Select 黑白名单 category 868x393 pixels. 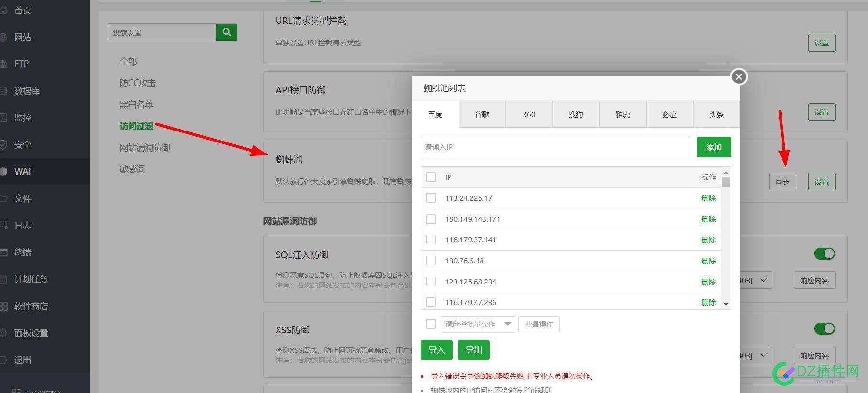tap(136, 104)
